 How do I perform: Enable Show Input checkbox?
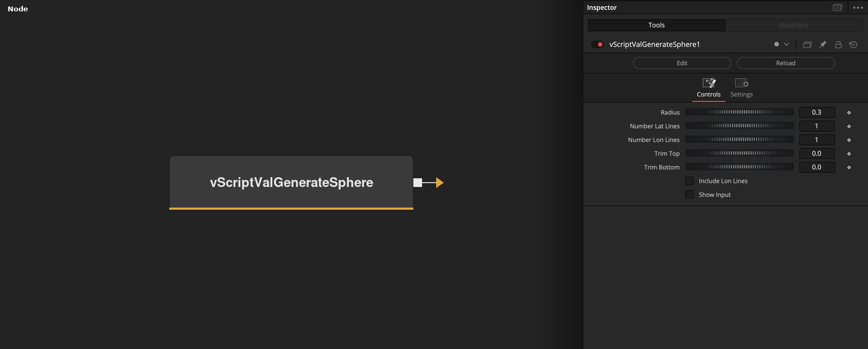tap(690, 195)
